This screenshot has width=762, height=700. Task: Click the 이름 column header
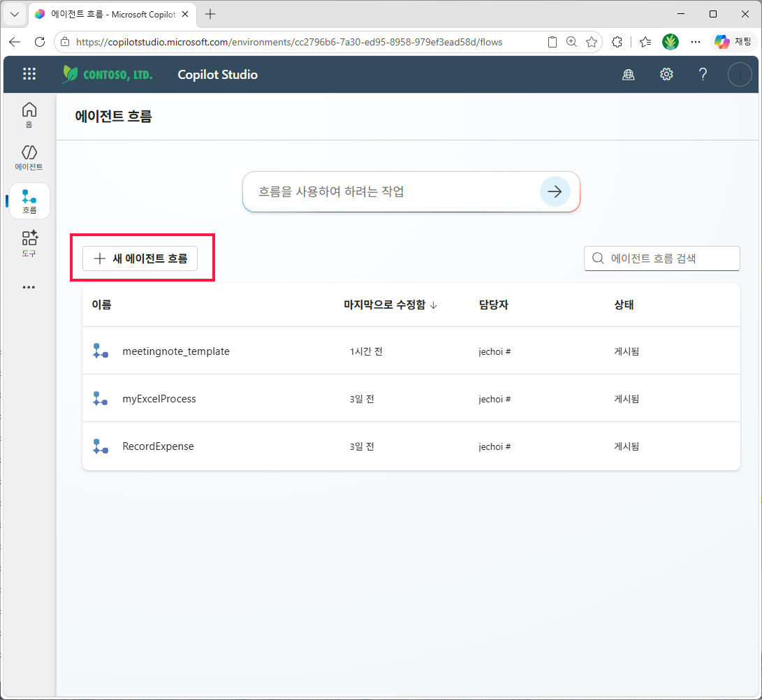tap(101, 305)
